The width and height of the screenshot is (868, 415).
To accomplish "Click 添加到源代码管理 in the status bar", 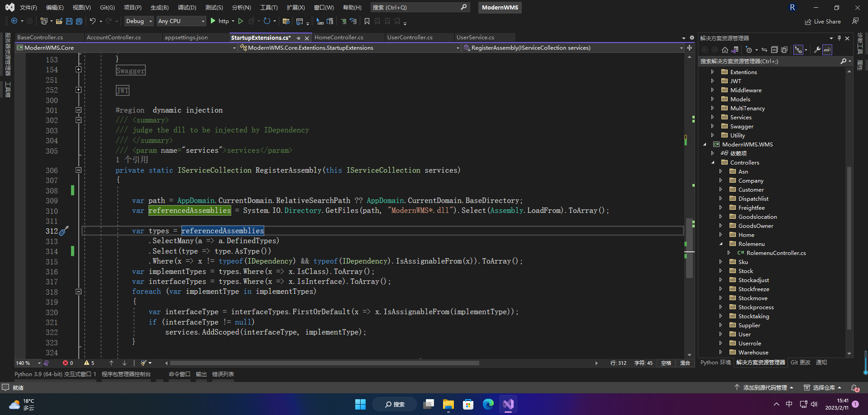I will pos(764,388).
